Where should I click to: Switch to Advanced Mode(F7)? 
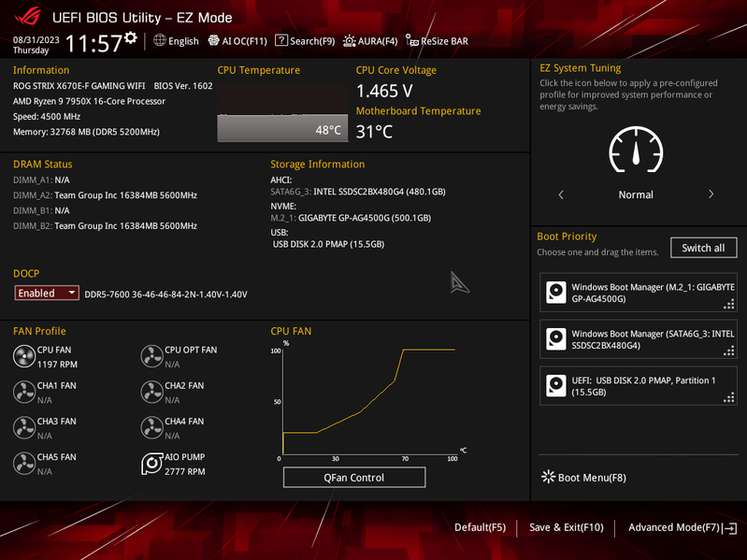point(674,527)
